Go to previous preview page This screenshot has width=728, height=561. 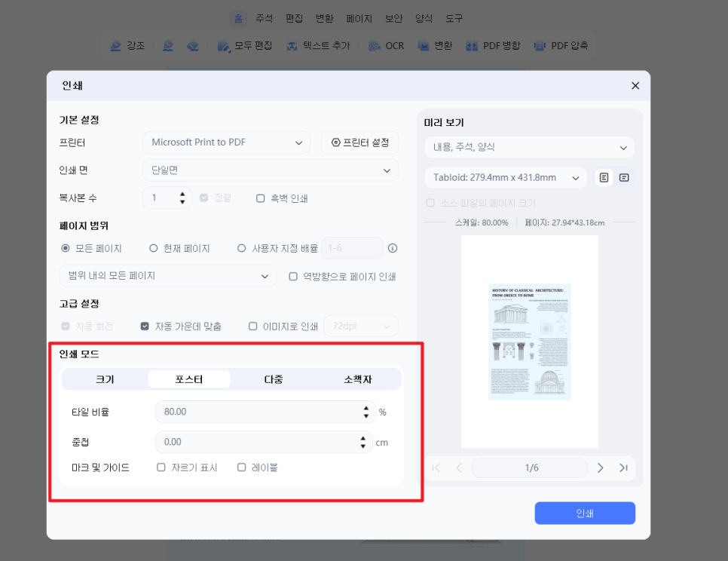coord(459,467)
